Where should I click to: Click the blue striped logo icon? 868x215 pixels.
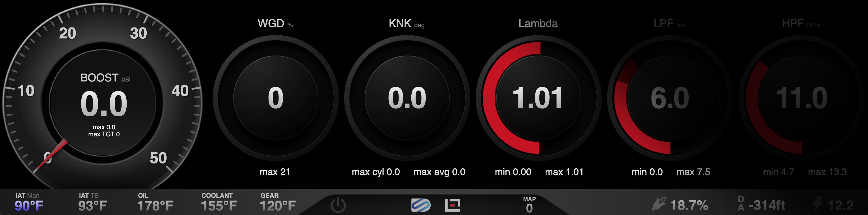click(x=420, y=205)
